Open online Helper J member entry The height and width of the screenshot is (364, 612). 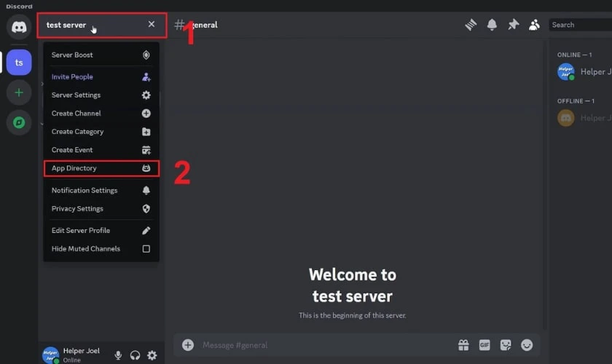pos(583,72)
